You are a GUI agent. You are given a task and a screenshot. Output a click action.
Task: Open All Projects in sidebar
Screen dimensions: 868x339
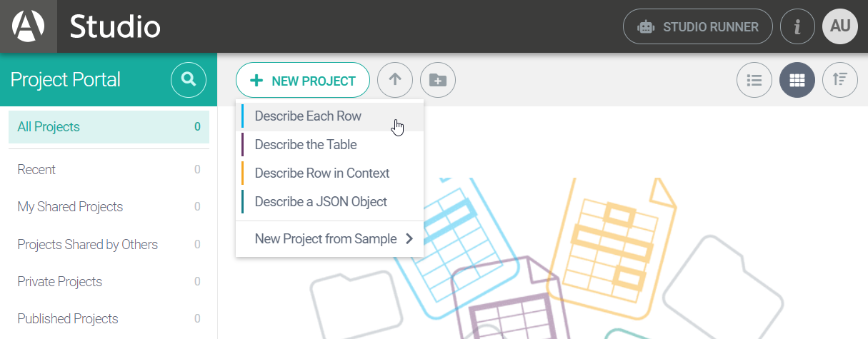point(109,127)
